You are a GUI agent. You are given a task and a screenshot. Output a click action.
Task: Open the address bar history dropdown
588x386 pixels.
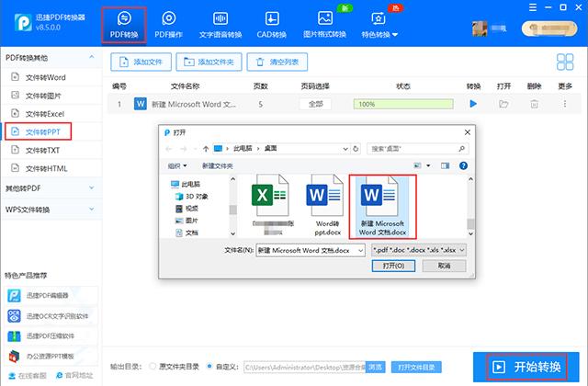345,149
